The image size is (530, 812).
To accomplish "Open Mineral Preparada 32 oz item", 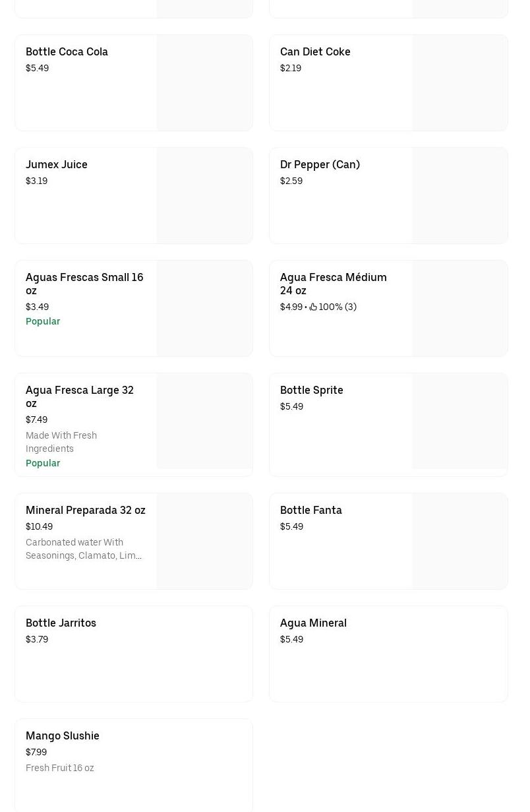I will [86, 510].
